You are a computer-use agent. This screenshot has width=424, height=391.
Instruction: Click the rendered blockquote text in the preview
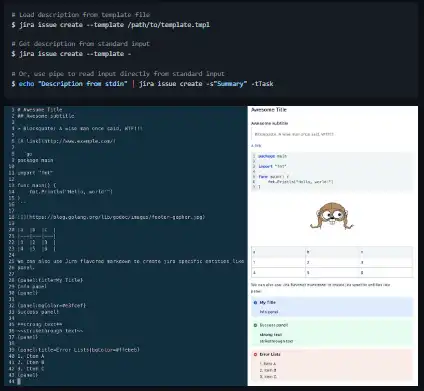[294, 134]
